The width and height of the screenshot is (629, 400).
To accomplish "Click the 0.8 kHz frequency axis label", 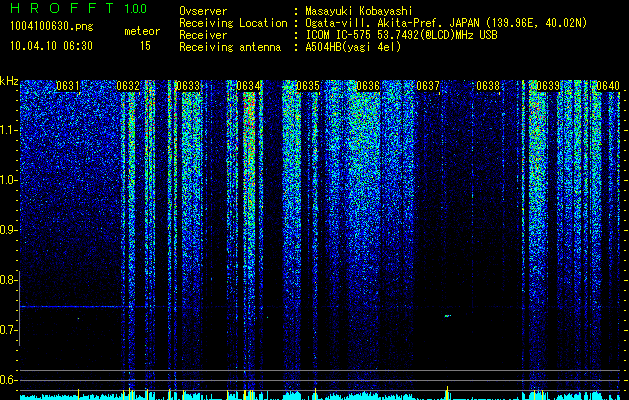I will click(8, 280).
